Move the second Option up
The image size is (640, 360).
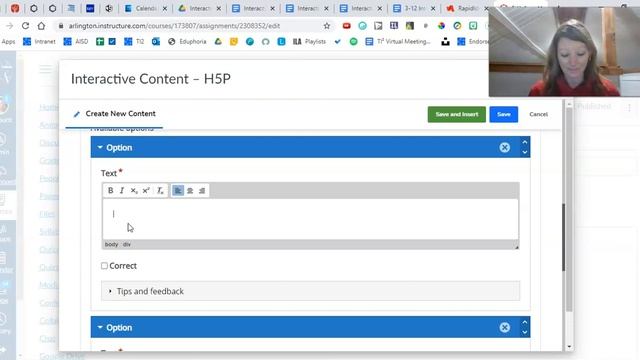pos(524,322)
